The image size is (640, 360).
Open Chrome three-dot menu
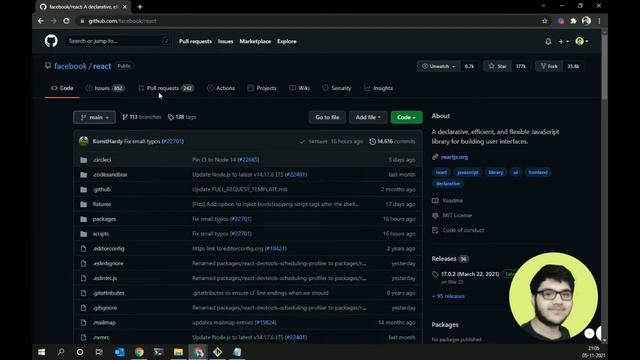coord(599,21)
